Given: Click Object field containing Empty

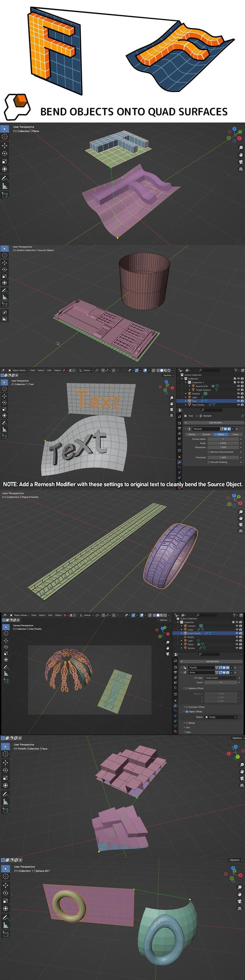Looking at the screenshot, I should pyautogui.click(x=221, y=717).
